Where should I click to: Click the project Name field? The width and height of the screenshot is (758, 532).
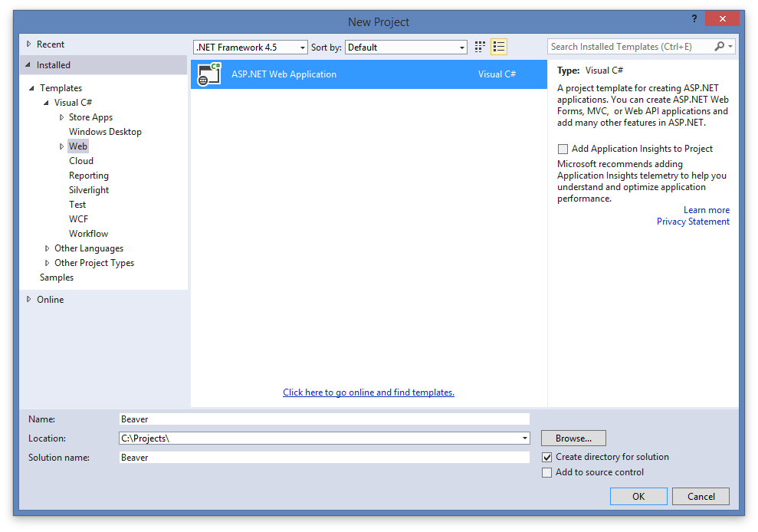[324, 419]
